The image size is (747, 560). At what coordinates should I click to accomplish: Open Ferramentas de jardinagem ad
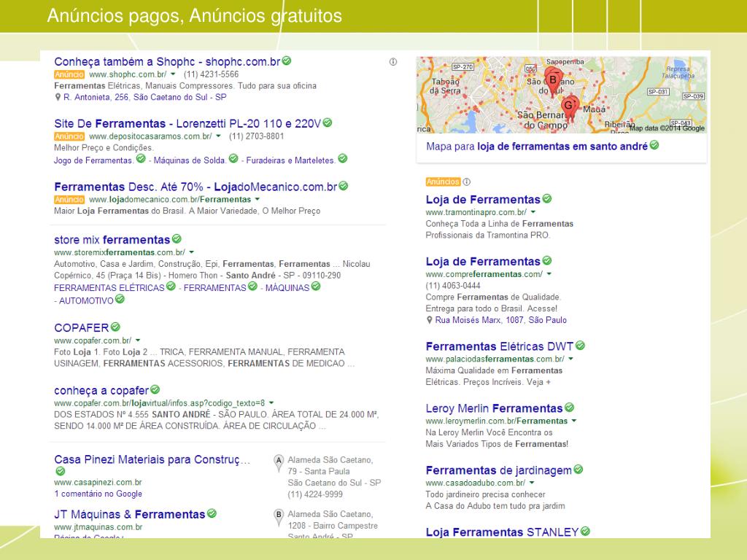tap(499, 470)
